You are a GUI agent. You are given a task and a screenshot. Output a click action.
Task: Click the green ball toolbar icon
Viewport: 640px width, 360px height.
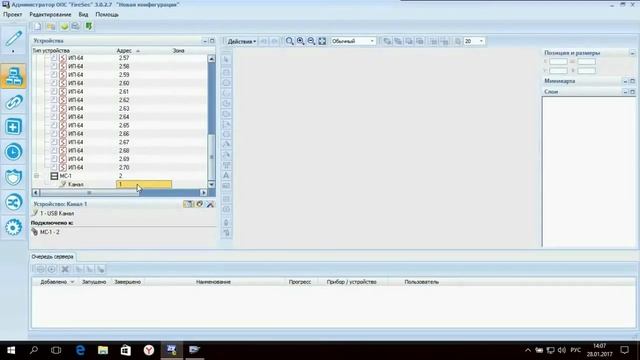64,27
